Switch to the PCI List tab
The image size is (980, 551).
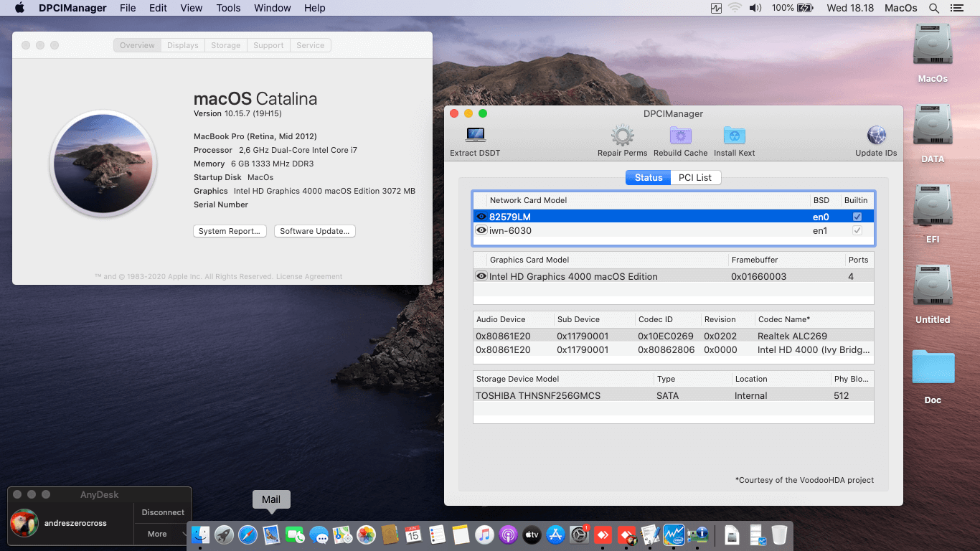pyautogui.click(x=694, y=178)
